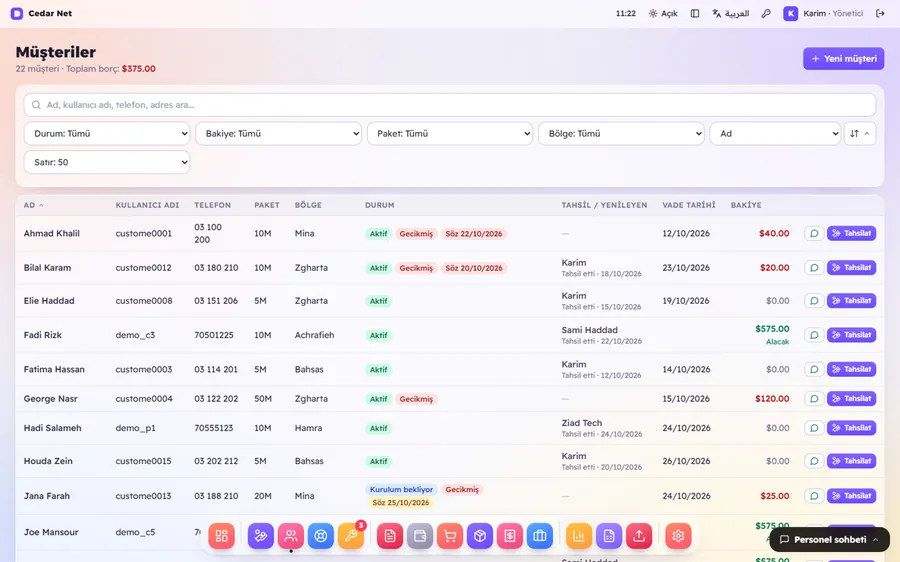Select the name Elie Haddad

click(49, 301)
